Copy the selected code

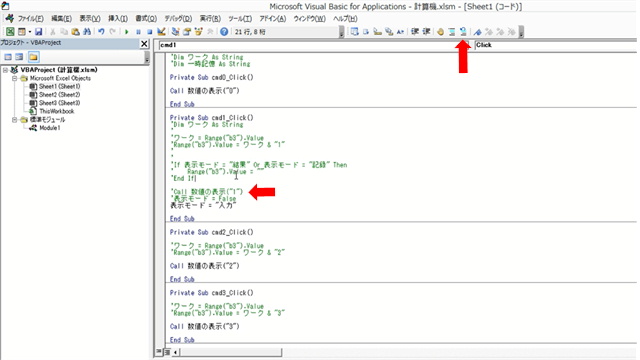[64, 31]
